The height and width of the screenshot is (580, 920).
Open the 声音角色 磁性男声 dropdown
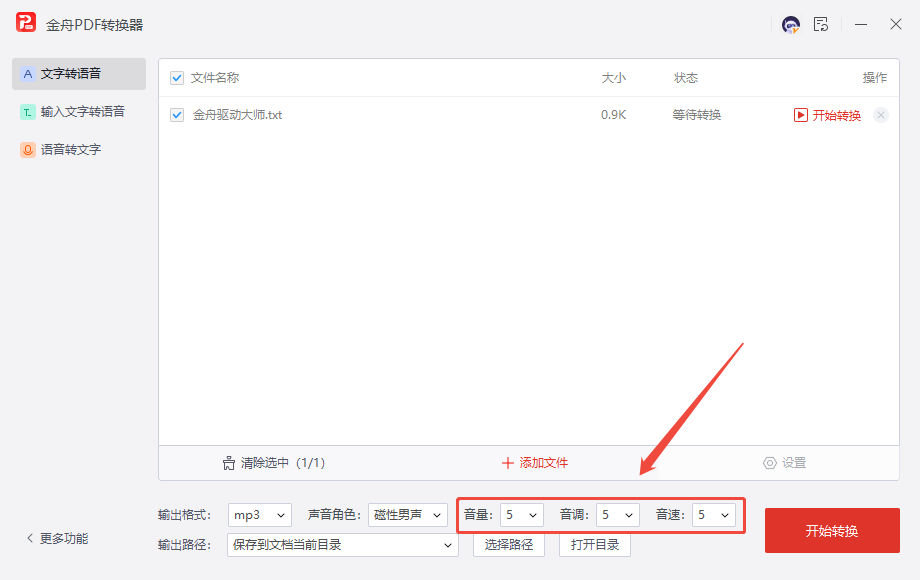tap(408, 515)
